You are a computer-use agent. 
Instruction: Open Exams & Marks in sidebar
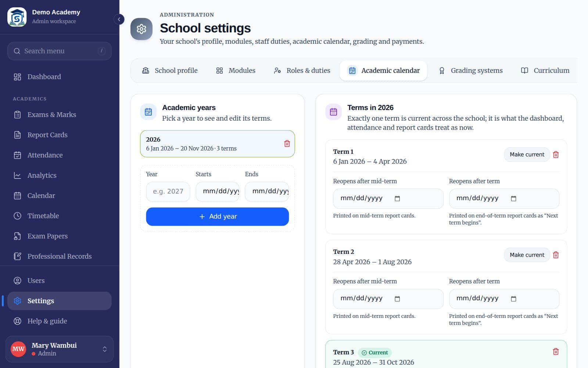59,115
